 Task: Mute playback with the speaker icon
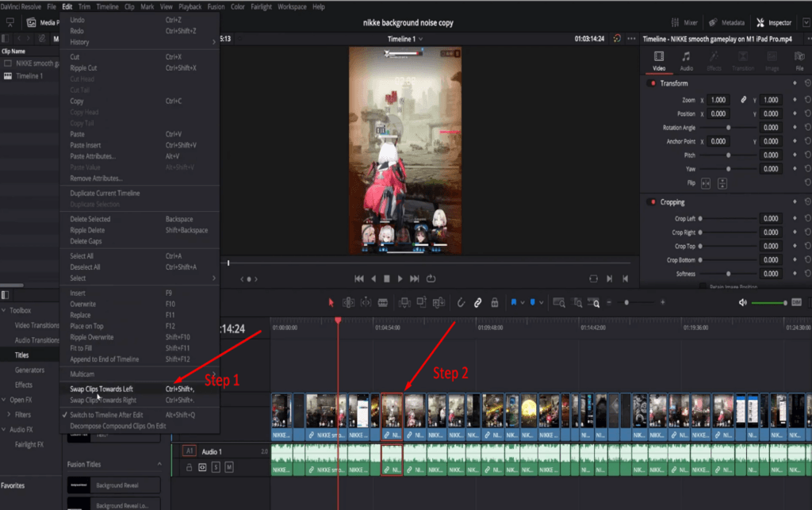click(x=742, y=302)
